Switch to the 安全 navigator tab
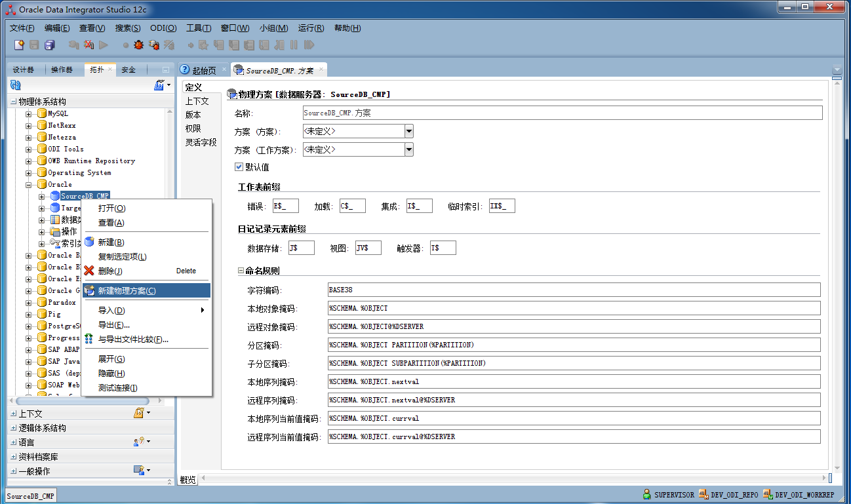 pos(129,69)
